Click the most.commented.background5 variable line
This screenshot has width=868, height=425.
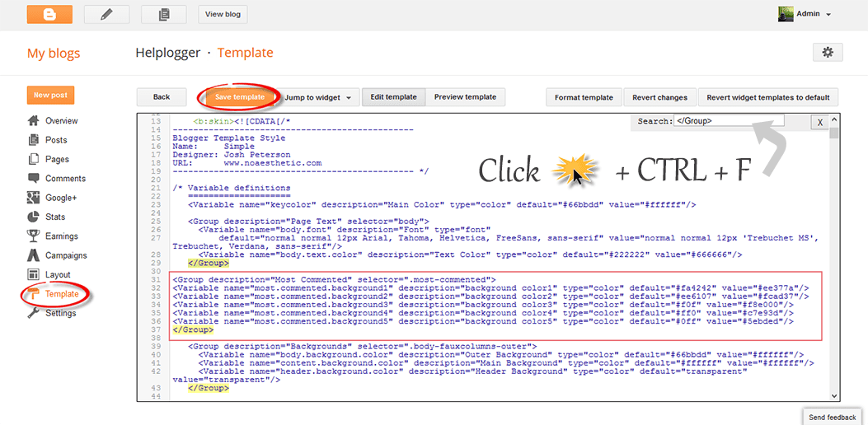483,321
